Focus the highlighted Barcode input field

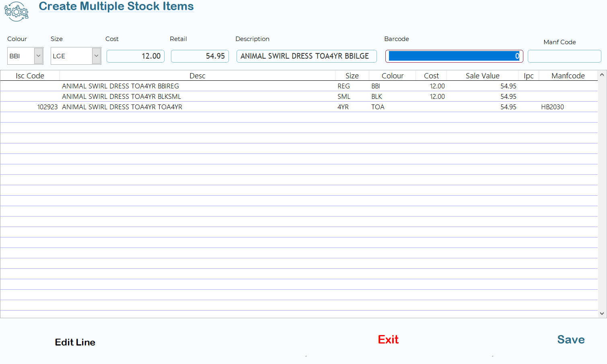pos(454,56)
